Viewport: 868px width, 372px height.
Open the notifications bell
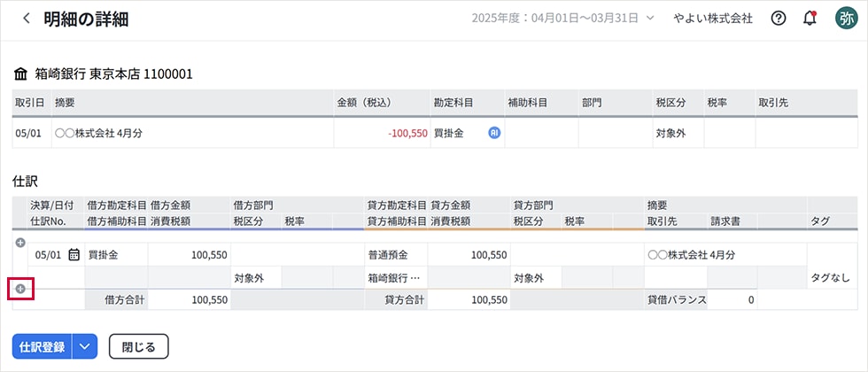tap(810, 19)
